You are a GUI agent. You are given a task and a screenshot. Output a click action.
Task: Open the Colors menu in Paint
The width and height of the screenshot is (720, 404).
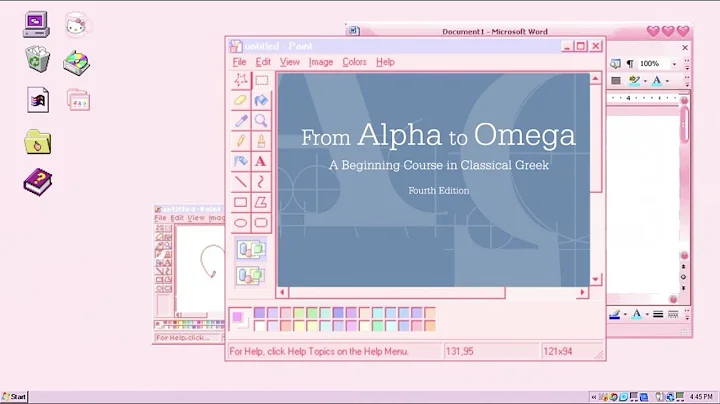point(354,62)
